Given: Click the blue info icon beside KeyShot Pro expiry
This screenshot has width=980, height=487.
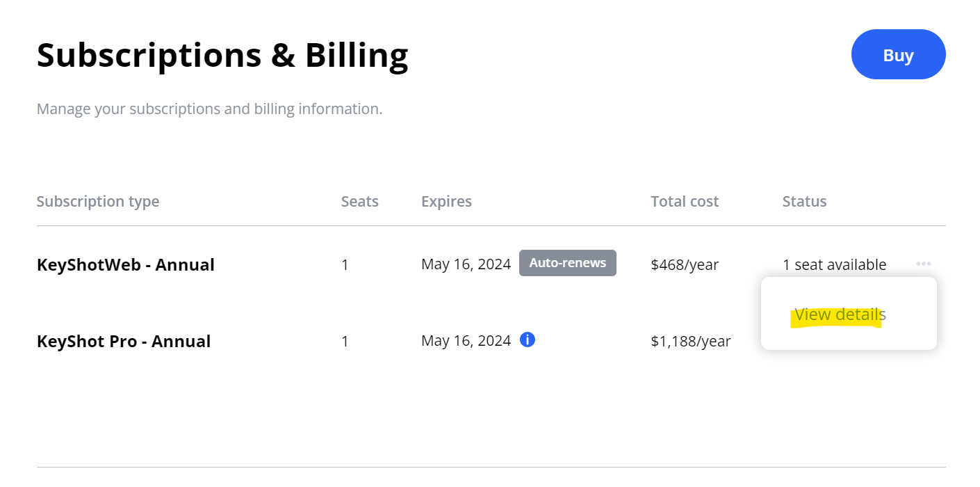Looking at the screenshot, I should click(528, 340).
